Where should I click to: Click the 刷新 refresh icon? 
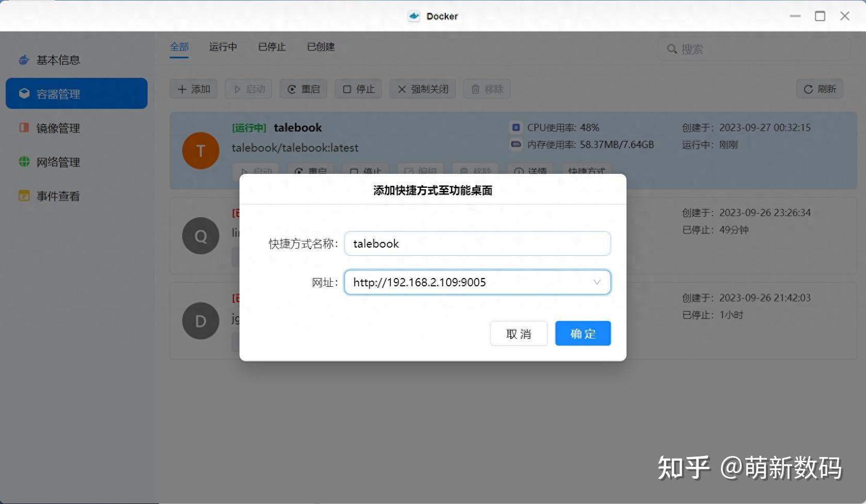coord(808,89)
